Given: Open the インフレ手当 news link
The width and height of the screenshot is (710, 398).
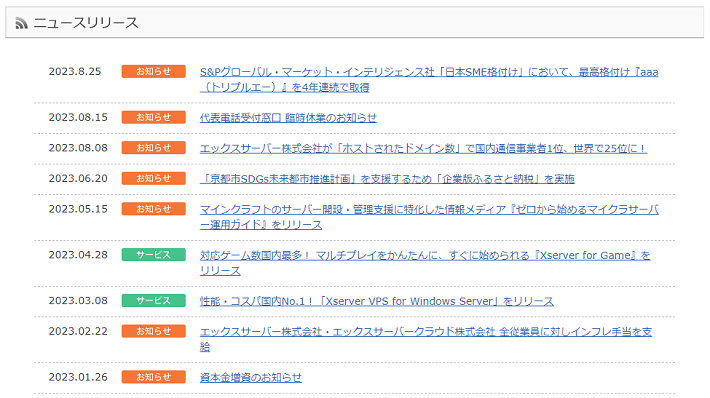Looking at the screenshot, I should coord(426,339).
